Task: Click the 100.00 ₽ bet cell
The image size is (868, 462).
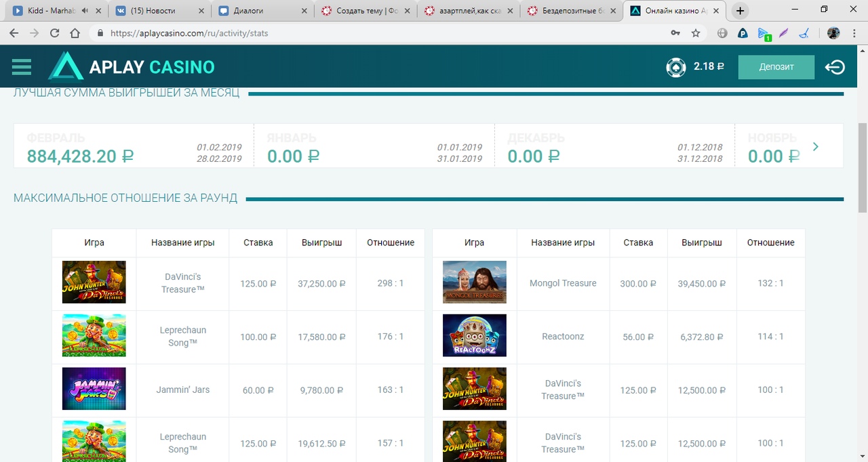Action: (x=258, y=337)
